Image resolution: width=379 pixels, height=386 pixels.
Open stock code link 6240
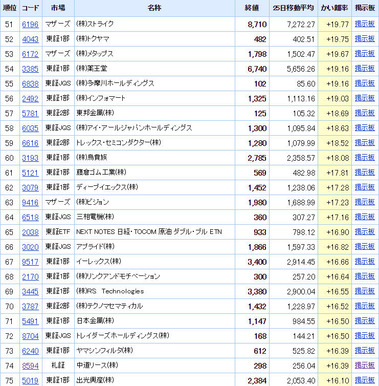click(x=30, y=351)
